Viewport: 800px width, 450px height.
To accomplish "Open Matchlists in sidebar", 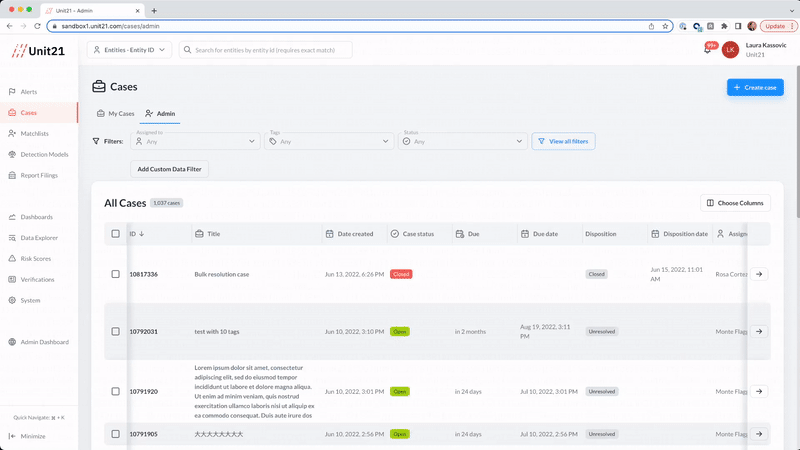I will 39,134.
